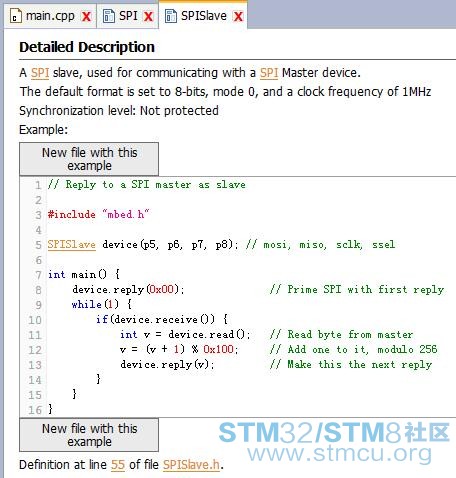Click '// mosi, miso, sclk, ssel' comment

click(x=321, y=245)
